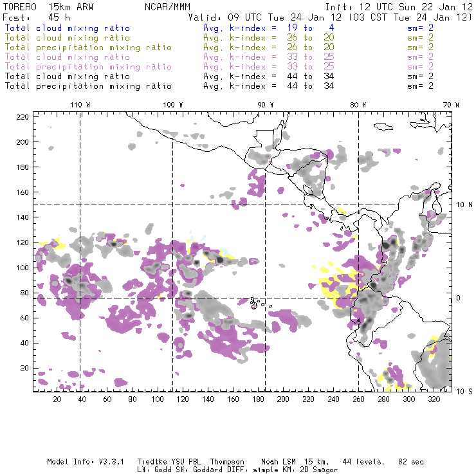476x476 pixels.
Task: Click the blue k-index "19 to 4" value
Action: (311, 28)
